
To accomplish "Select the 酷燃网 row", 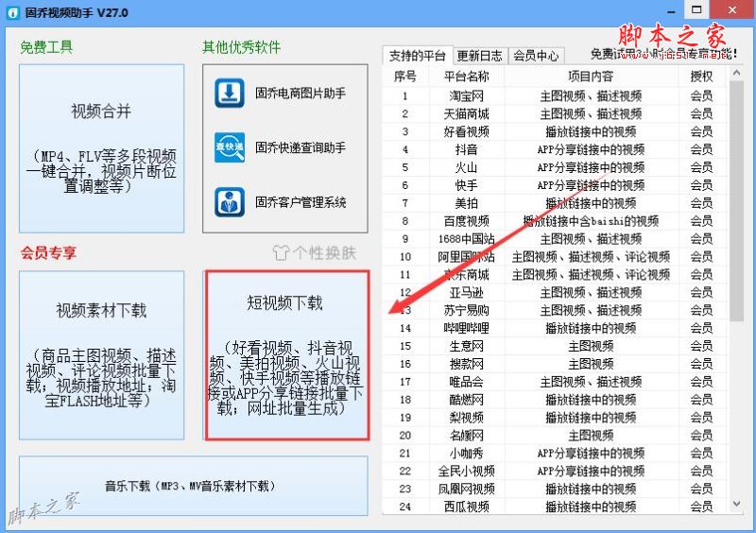I will 555,400.
